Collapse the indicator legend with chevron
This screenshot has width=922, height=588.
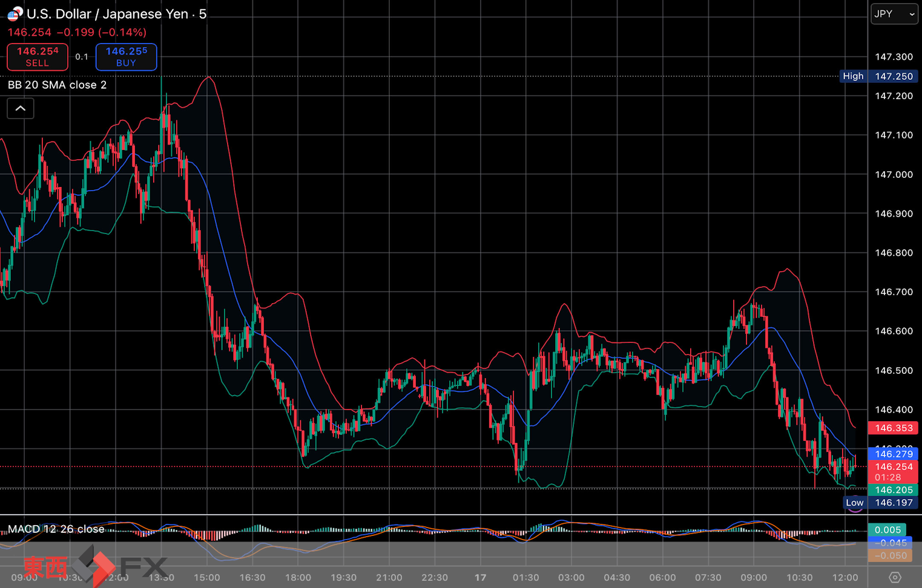click(21, 109)
